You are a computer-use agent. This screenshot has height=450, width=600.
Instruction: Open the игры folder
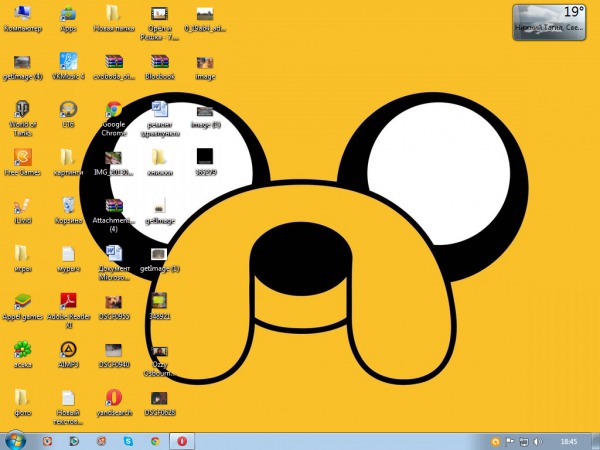23,259
